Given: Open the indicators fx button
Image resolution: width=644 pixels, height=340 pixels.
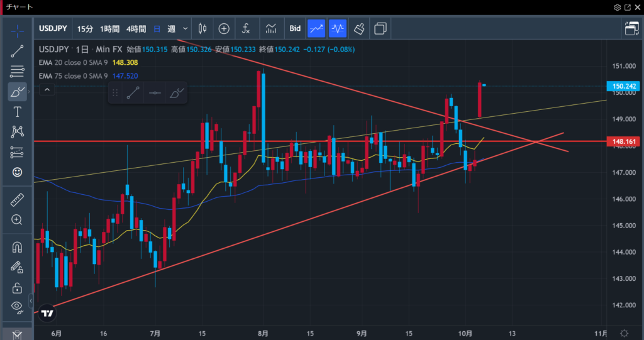Looking at the screenshot, I should (247, 28).
